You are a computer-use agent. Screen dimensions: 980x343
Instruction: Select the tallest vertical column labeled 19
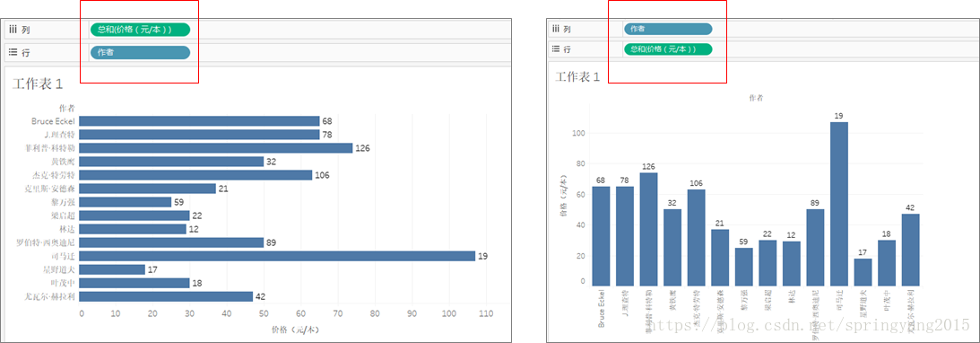click(x=838, y=204)
